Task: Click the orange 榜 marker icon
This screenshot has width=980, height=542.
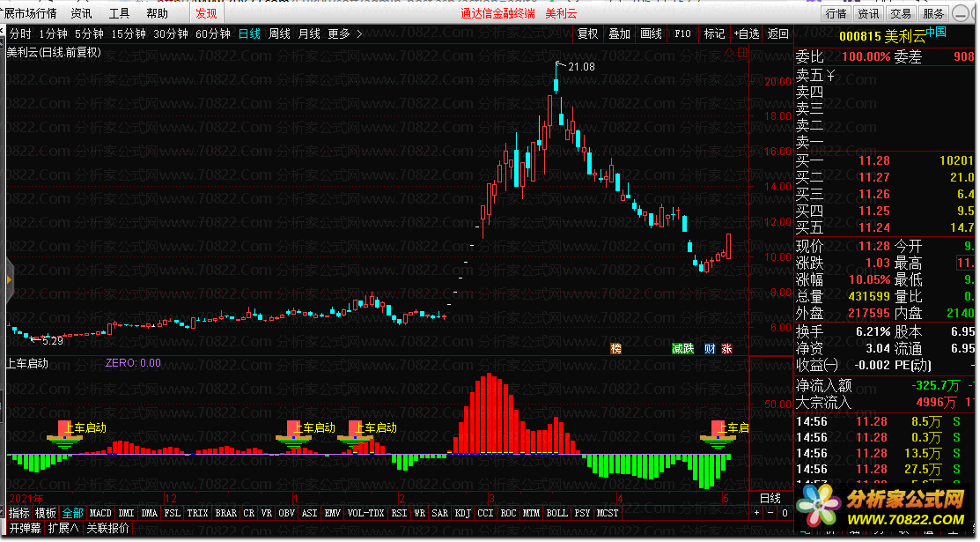Action: pos(615,349)
